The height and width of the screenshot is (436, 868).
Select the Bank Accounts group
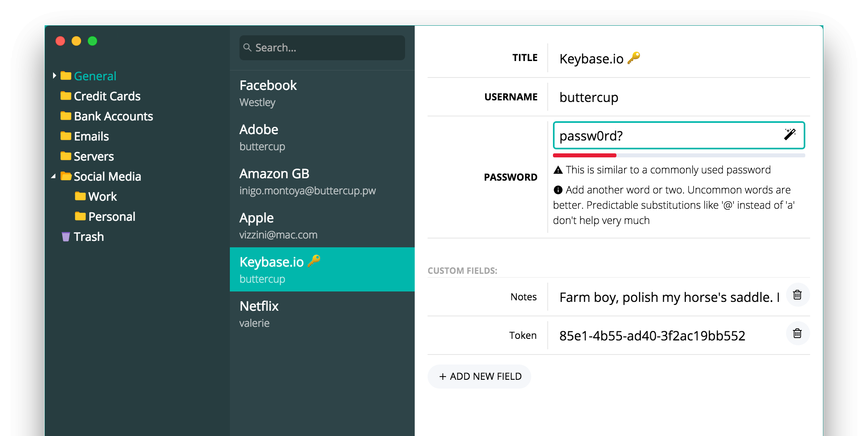(113, 116)
